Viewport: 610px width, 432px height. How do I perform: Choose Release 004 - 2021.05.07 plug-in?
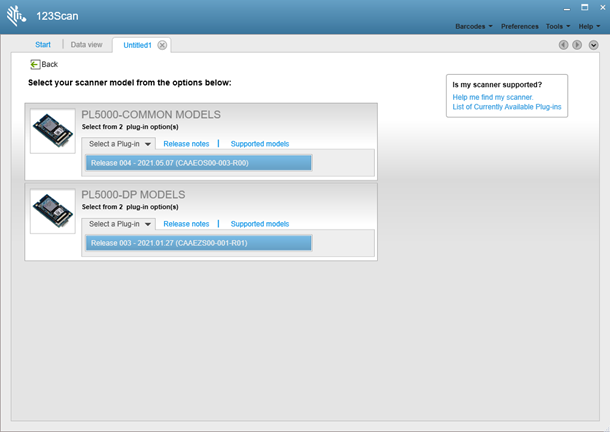pos(199,163)
